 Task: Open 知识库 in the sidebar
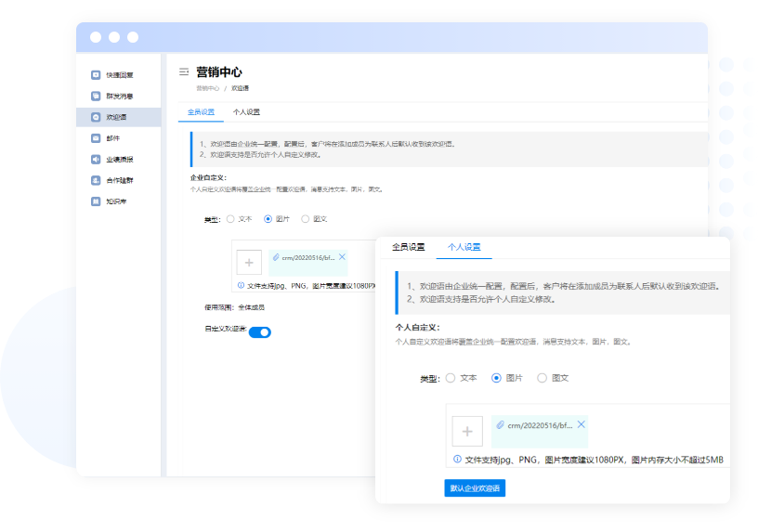click(116, 201)
